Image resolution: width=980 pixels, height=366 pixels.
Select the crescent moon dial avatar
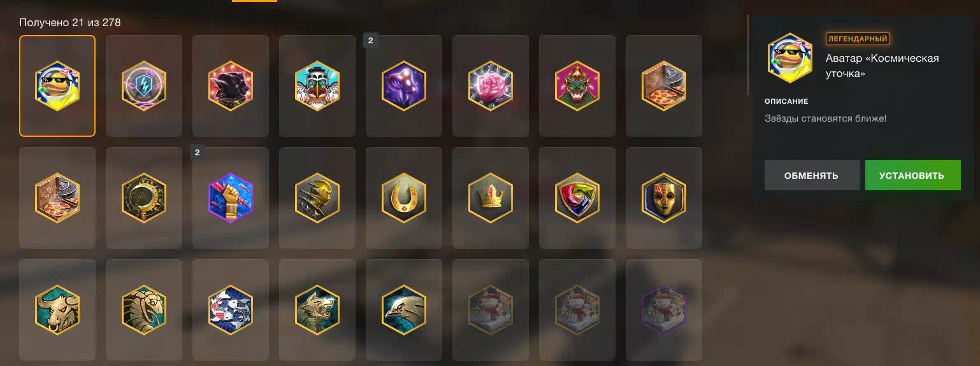[x=144, y=198]
